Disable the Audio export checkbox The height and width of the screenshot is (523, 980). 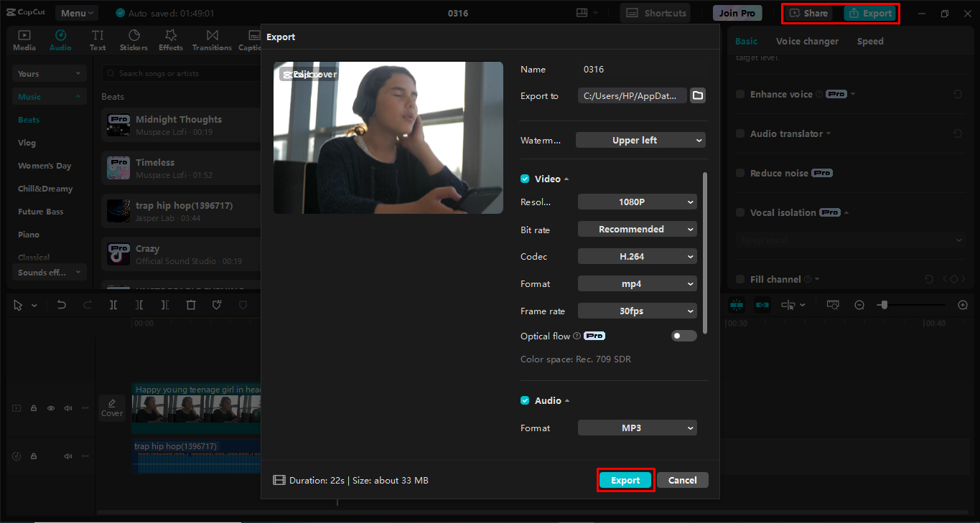pos(525,400)
